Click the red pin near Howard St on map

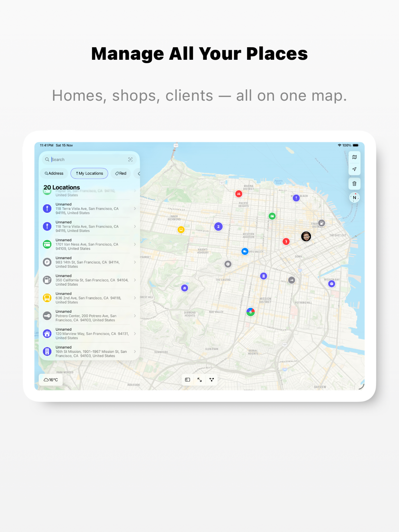(x=286, y=241)
